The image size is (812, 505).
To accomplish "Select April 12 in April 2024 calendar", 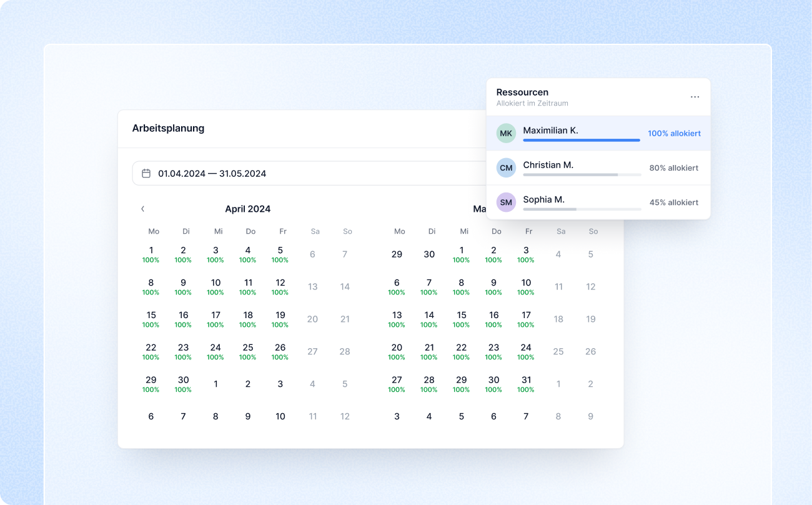I will point(280,286).
